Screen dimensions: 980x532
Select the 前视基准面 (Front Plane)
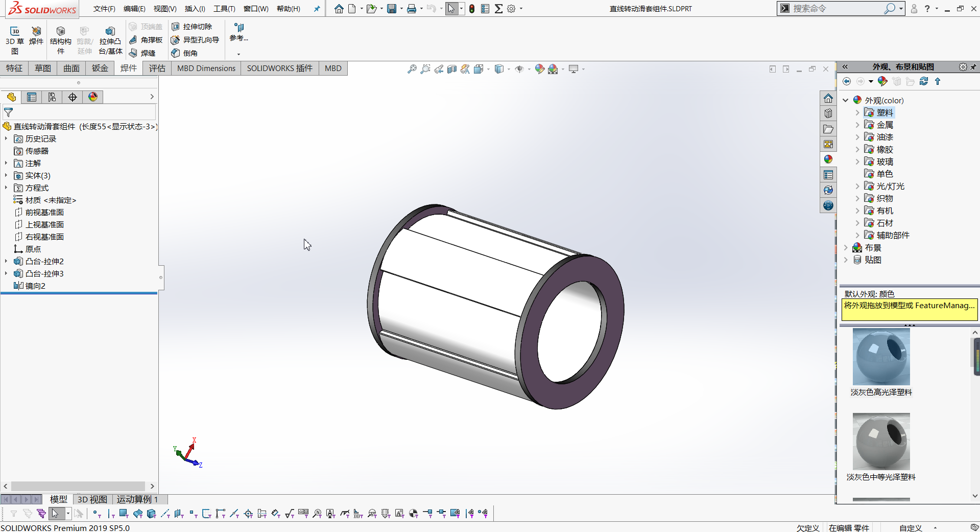(39, 212)
